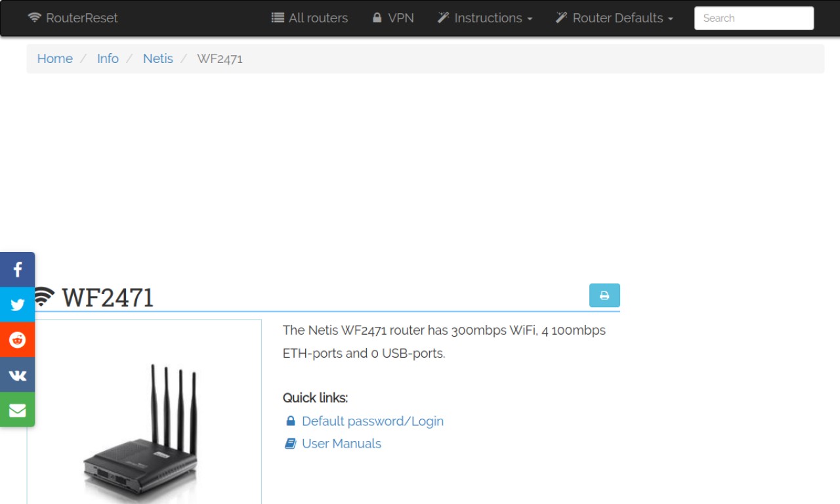Share page on Reddit
Viewport: 840px width, 504px height.
[x=18, y=339]
